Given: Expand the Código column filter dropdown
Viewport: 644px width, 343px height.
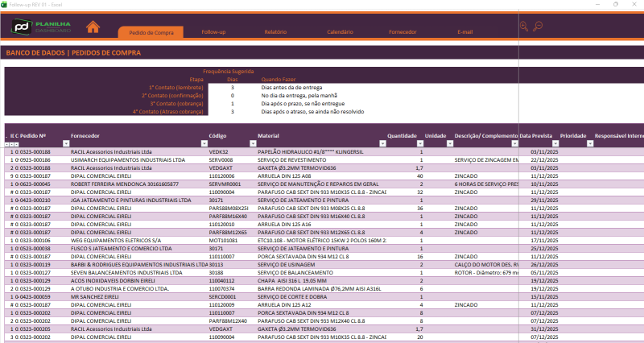Looking at the screenshot, I should (253, 144).
